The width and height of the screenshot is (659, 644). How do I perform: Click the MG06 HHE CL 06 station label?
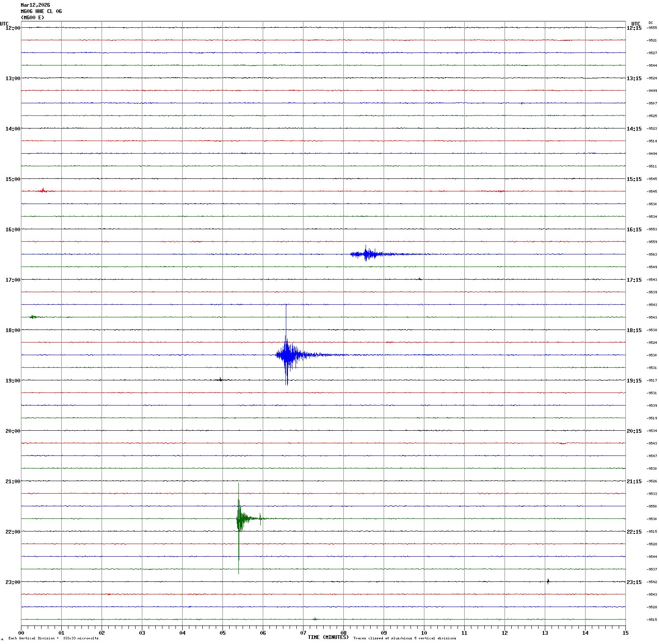(x=41, y=11)
